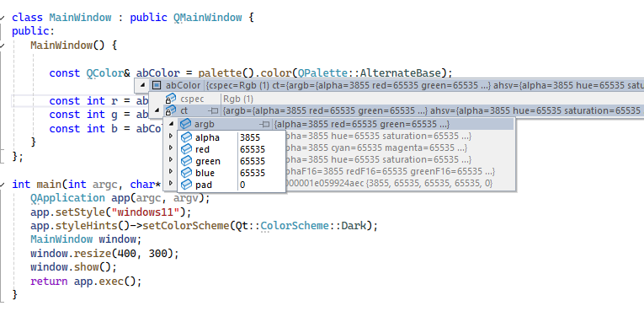The width and height of the screenshot is (644, 322).
Task: Click the alpha field cube icon
Action: pos(186,137)
